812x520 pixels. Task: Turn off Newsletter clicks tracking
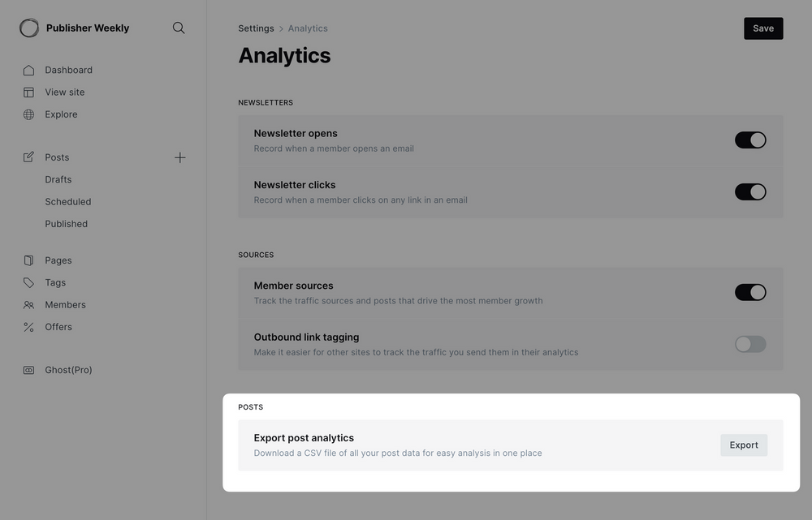point(750,191)
